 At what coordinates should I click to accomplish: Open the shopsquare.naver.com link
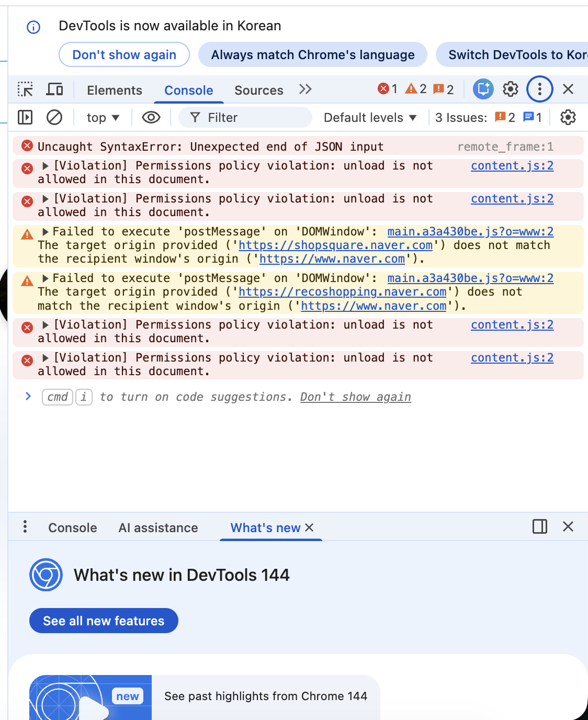pos(335,245)
